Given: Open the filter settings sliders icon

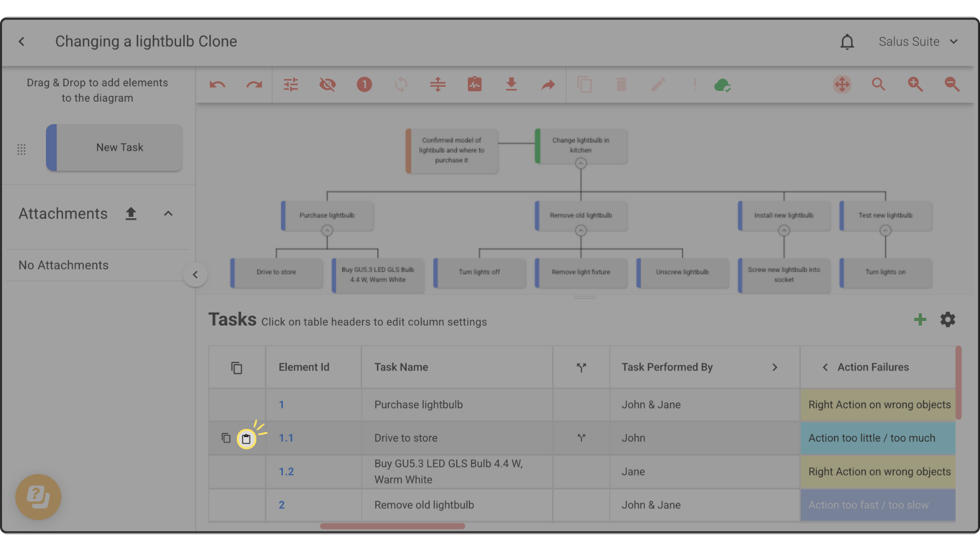Looking at the screenshot, I should pos(291,85).
